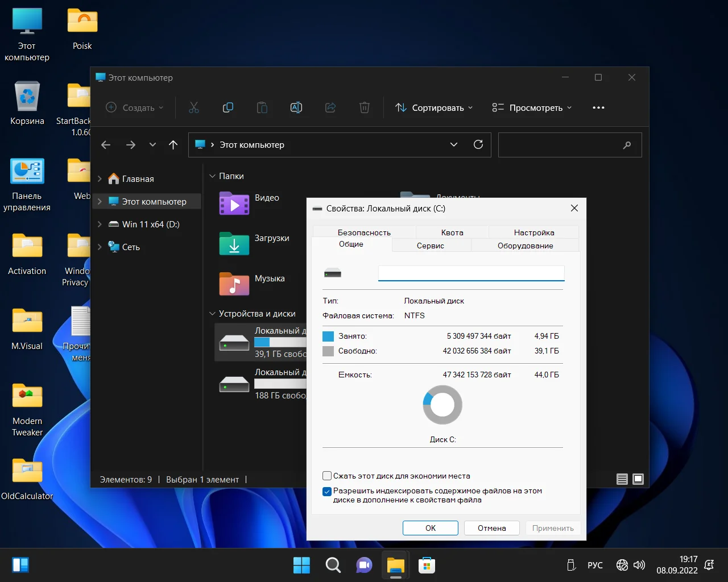Click the OK button in properties dialog
Image resolution: width=728 pixels, height=582 pixels.
(430, 528)
